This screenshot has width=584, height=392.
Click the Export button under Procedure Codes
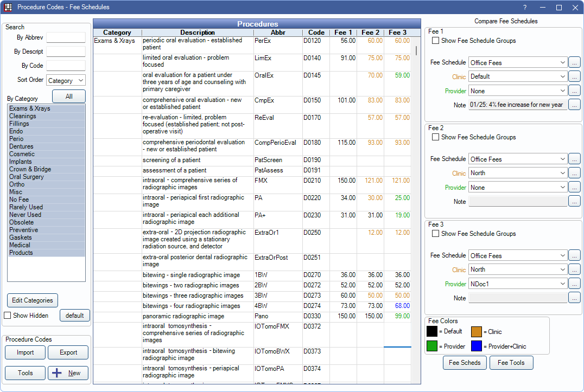68,352
